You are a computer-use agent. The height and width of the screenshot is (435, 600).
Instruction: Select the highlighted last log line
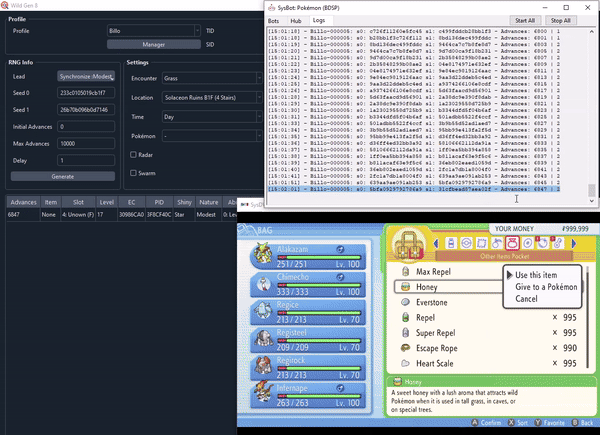413,189
